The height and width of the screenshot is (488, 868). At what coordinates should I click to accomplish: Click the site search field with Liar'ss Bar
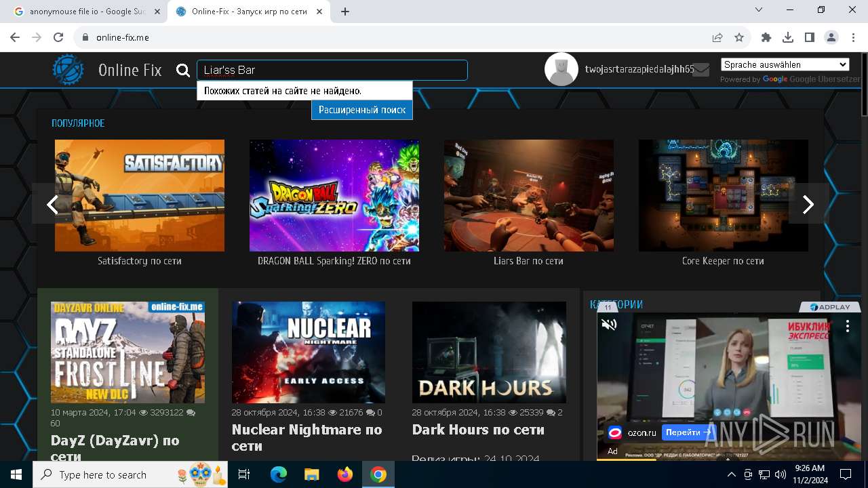click(x=332, y=70)
